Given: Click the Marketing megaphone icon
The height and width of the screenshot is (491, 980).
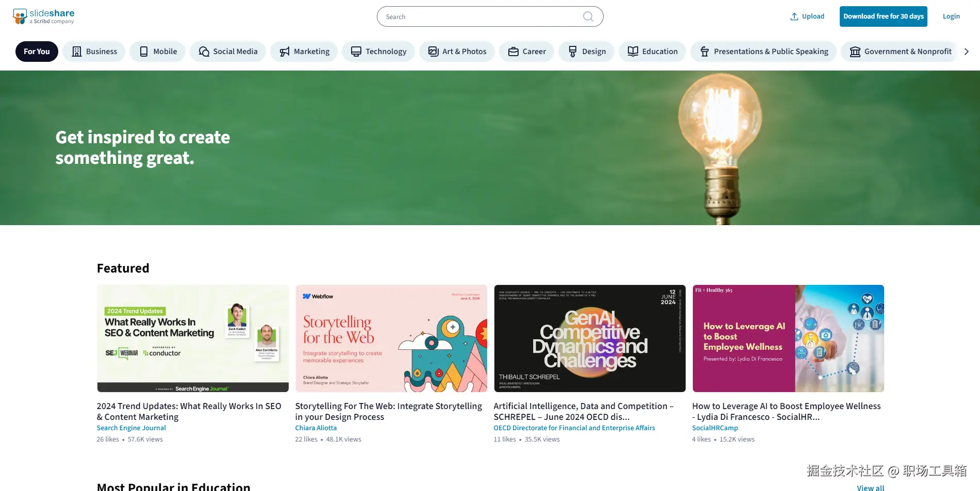Looking at the screenshot, I should click(285, 52).
